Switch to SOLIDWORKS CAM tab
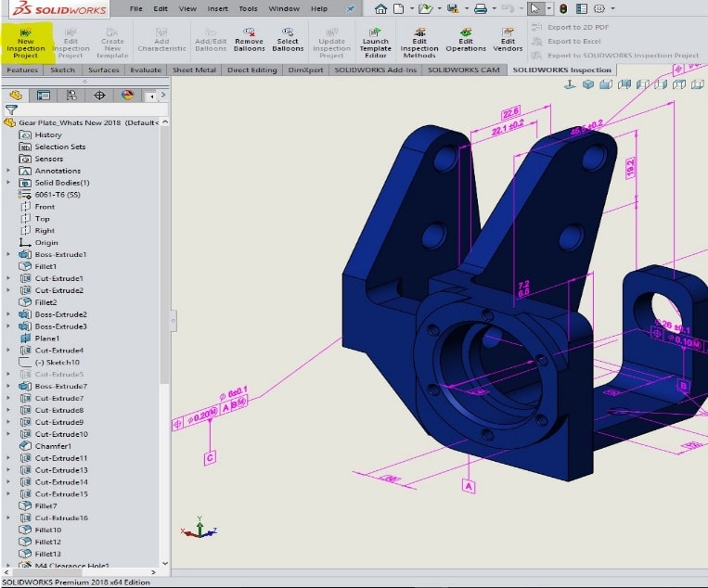The image size is (708, 588). (464, 70)
